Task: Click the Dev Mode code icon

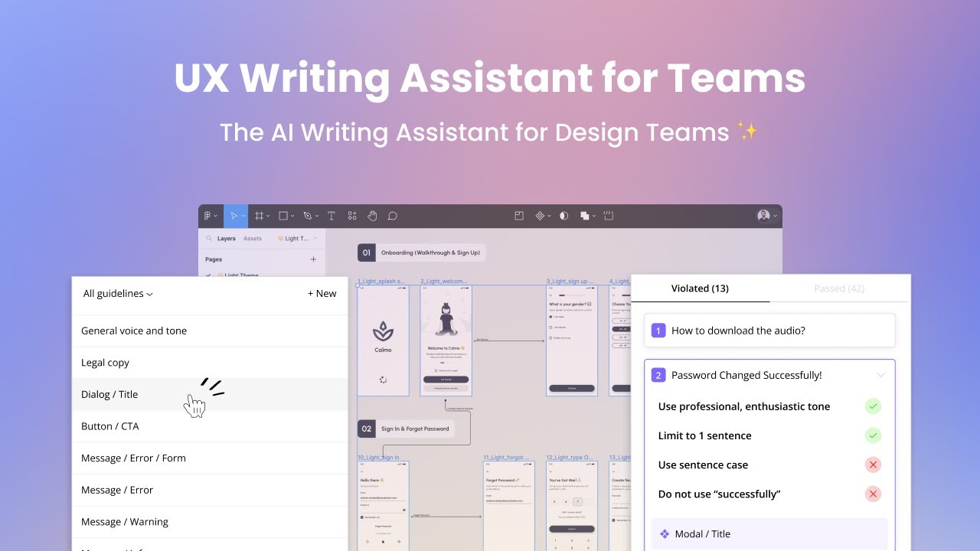Action: 609,216
